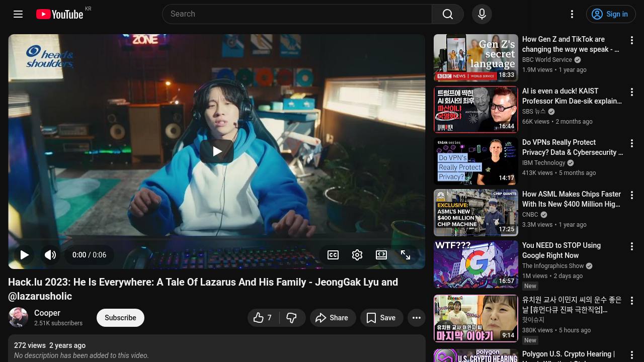Share this video
Image resolution: width=644 pixels, height=362 pixels.
click(x=333, y=318)
